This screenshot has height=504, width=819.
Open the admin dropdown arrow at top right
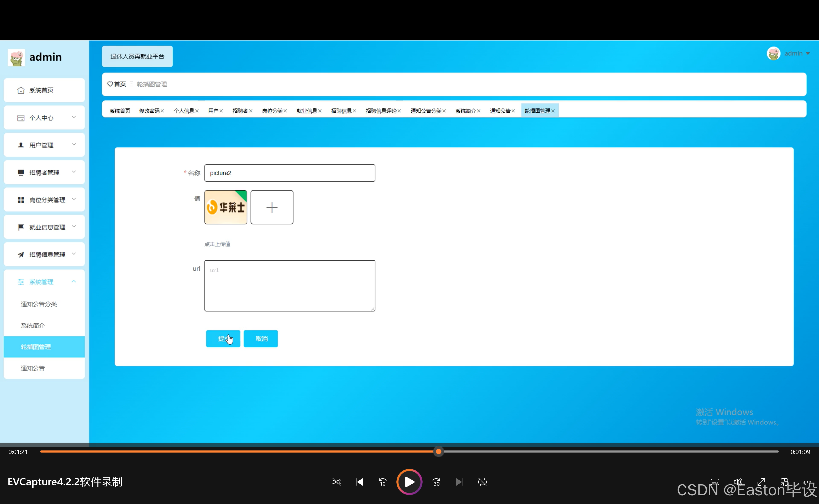(808, 54)
